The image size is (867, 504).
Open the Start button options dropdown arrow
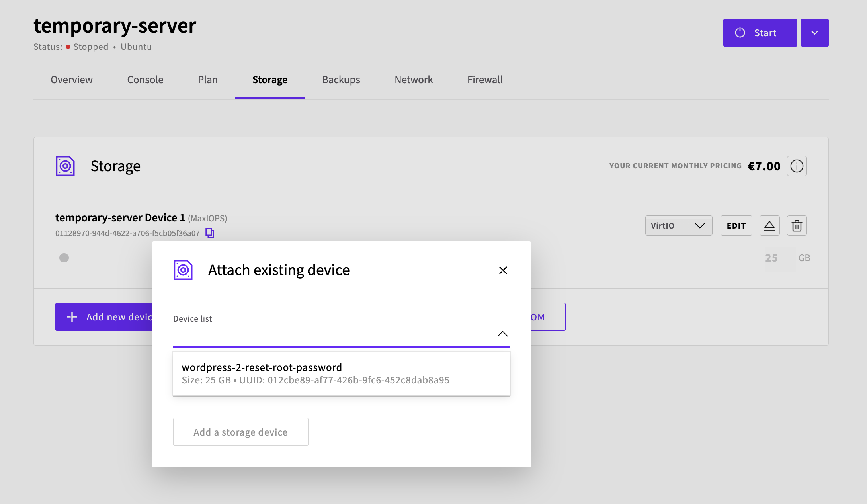coord(815,33)
